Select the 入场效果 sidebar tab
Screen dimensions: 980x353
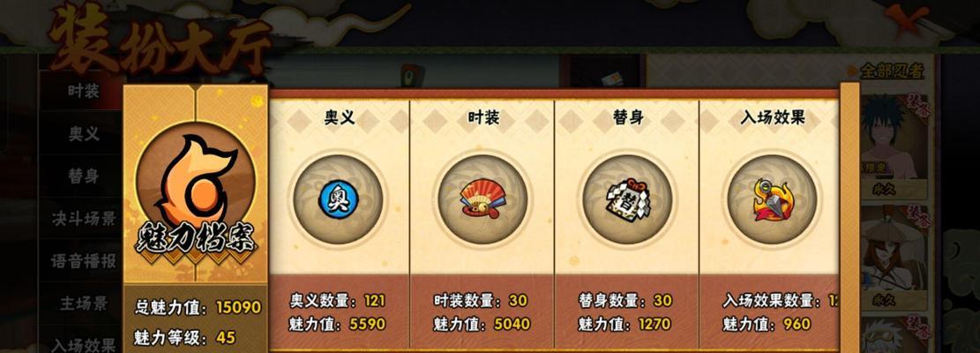pos(84,345)
